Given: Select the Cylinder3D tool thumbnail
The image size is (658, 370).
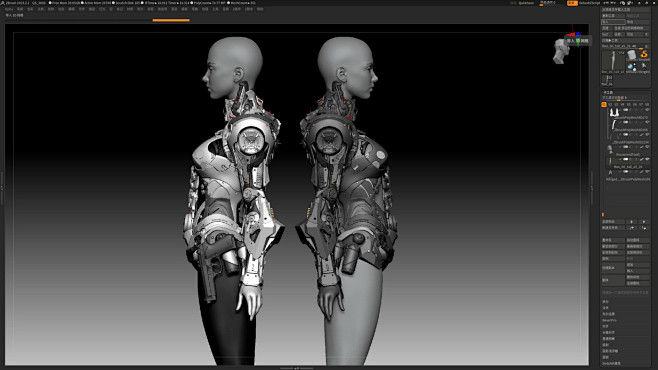Looking at the screenshot, I should [x=632, y=55].
